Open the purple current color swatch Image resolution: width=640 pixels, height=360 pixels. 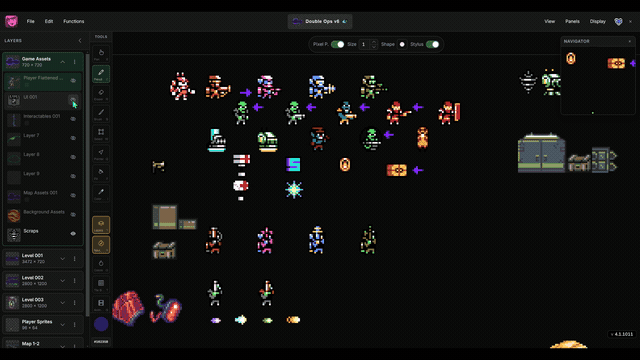pos(101,324)
